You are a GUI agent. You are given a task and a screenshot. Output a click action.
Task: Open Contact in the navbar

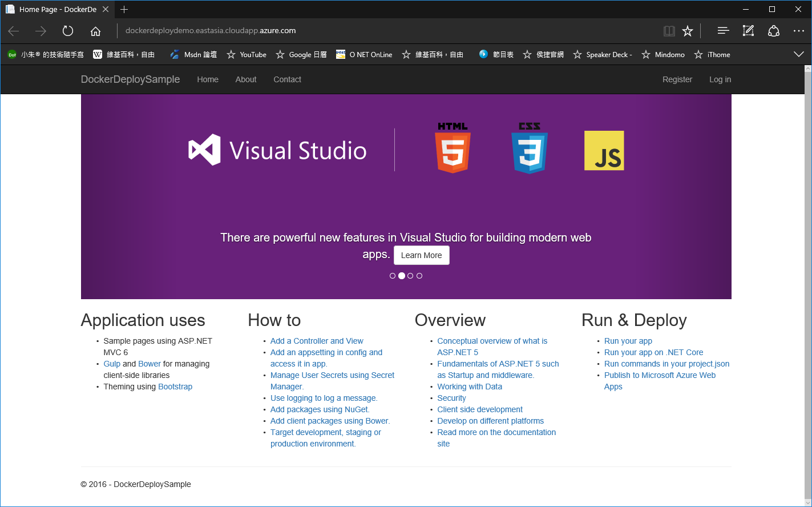287,79
